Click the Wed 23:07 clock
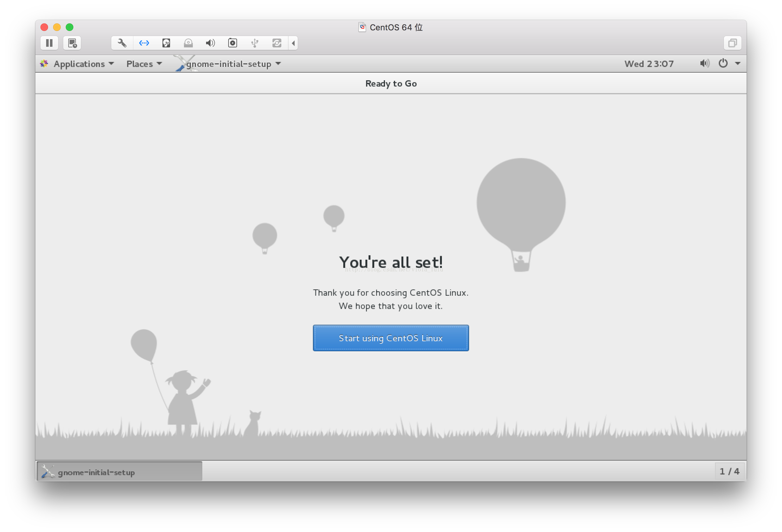Image resolution: width=782 pixels, height=532 pixels. 649,64
